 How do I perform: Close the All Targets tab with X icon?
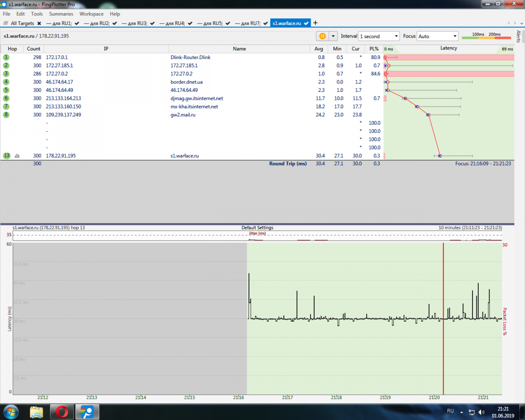tap(39, 23)
